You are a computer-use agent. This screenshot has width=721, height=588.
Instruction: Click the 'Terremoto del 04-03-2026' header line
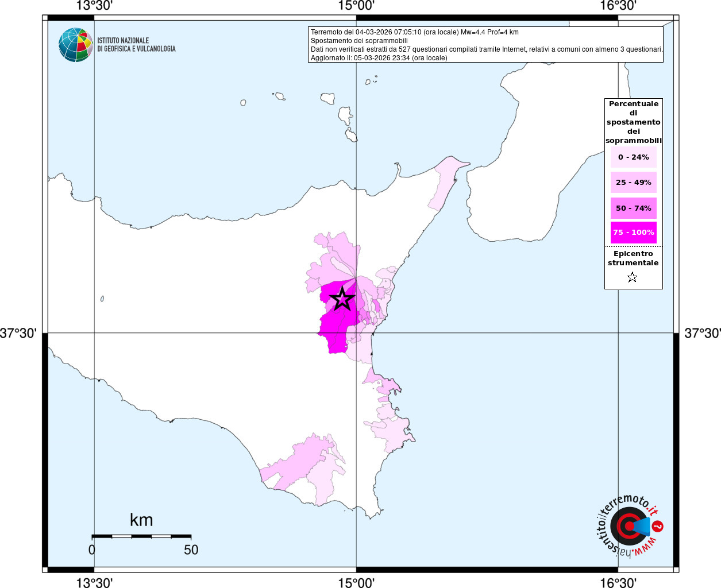point(415,32)
